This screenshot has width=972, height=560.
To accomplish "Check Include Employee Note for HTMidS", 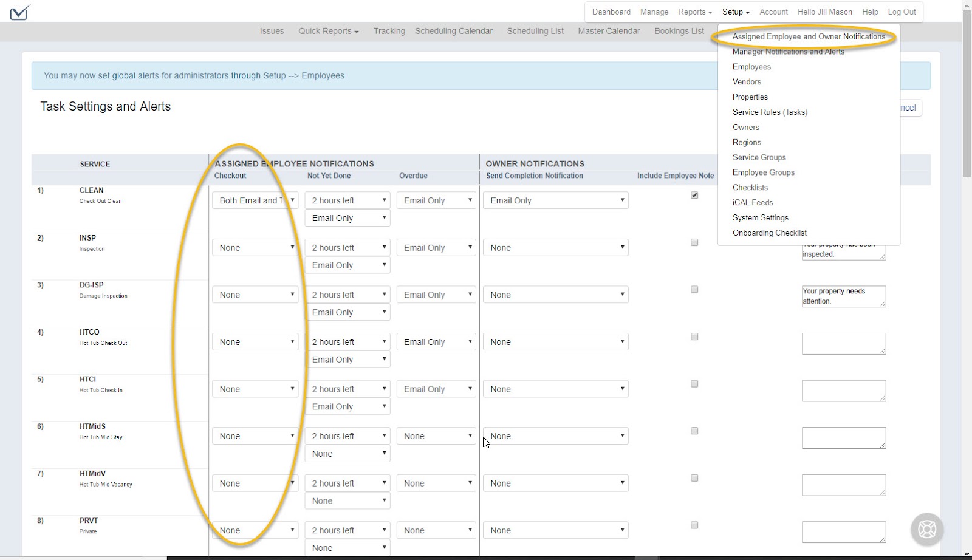I will click(694, 431).
